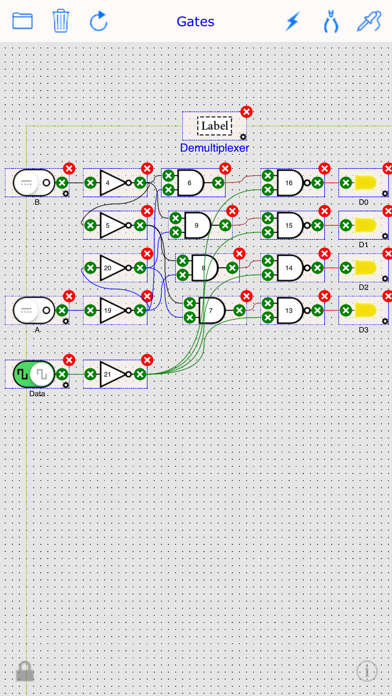The image size is (392, 696).
Task: Select the eyedropper tool icon
Action: pos(369,21)
